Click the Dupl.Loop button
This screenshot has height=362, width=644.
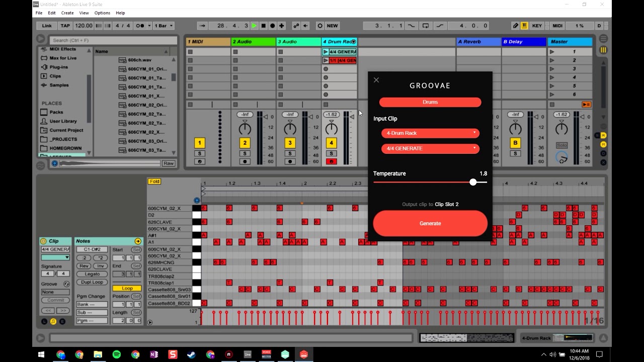coord(92,282)
